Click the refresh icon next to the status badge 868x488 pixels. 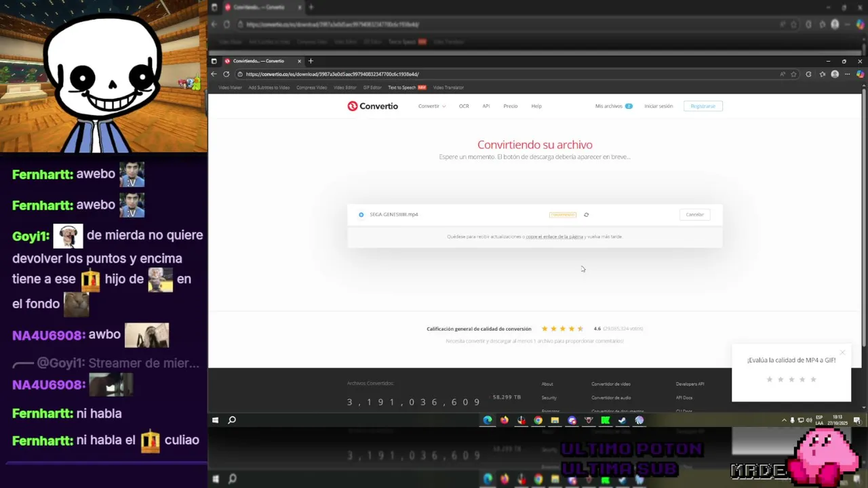(587, 215)
